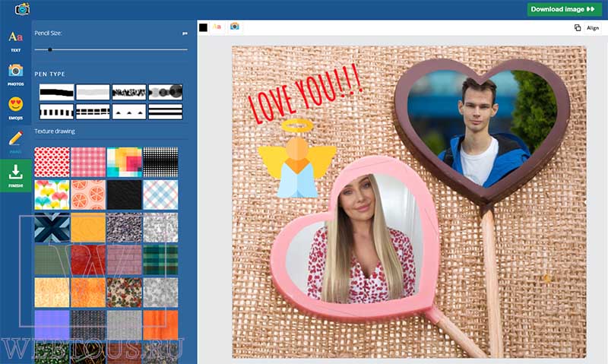
Task: Expand the Pencil Size arrow toggle
Action: pos(185,33)
